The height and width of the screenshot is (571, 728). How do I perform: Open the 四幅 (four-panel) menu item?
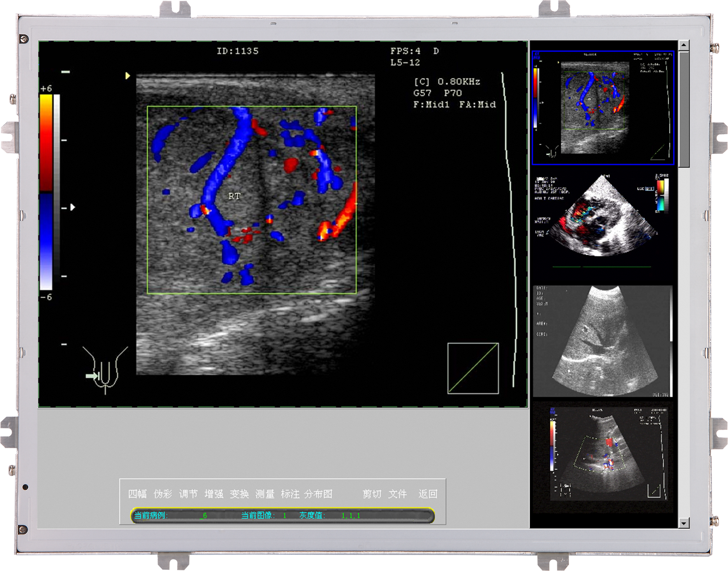click(137, 494)
